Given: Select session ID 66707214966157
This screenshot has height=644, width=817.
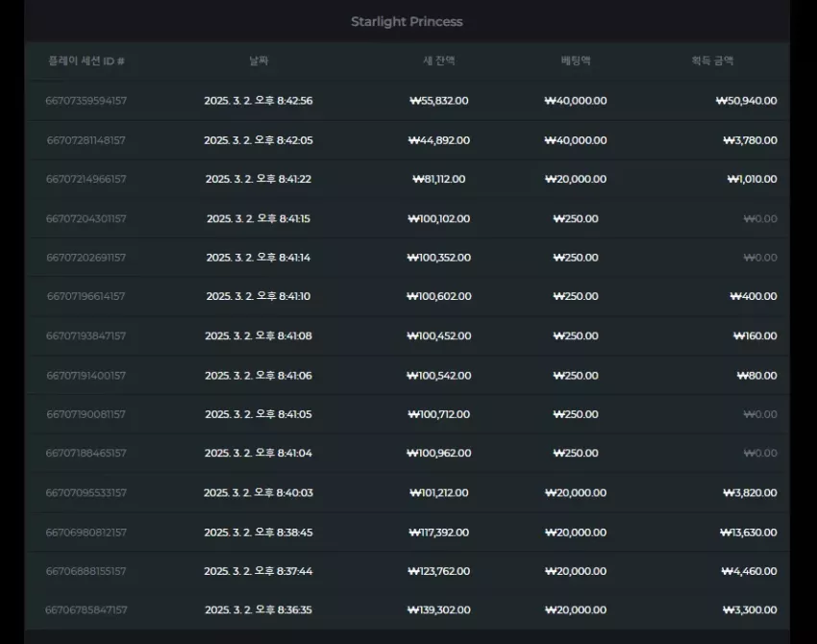Looking at the screenshot, I should pyautogui.click(x=86, y=179).
